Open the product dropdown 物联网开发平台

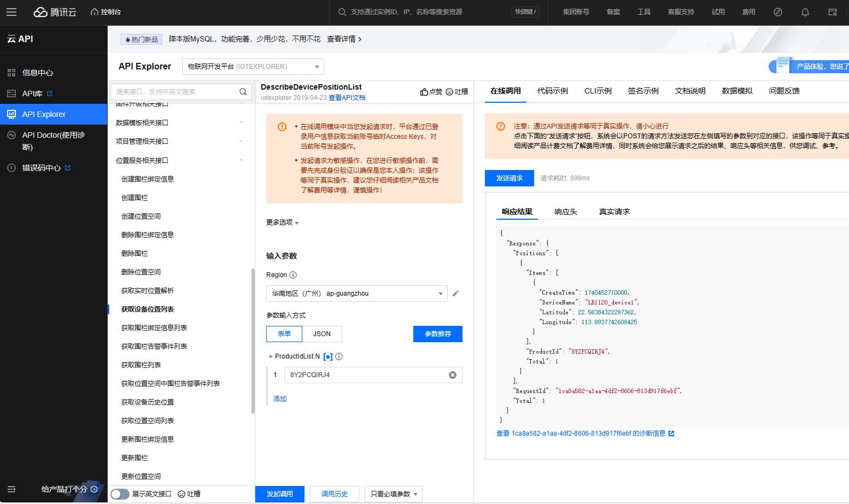click(253, 67)
